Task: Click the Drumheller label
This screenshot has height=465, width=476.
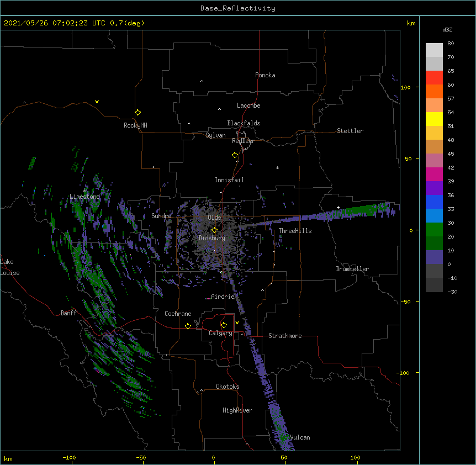Action: pos(352,269)
